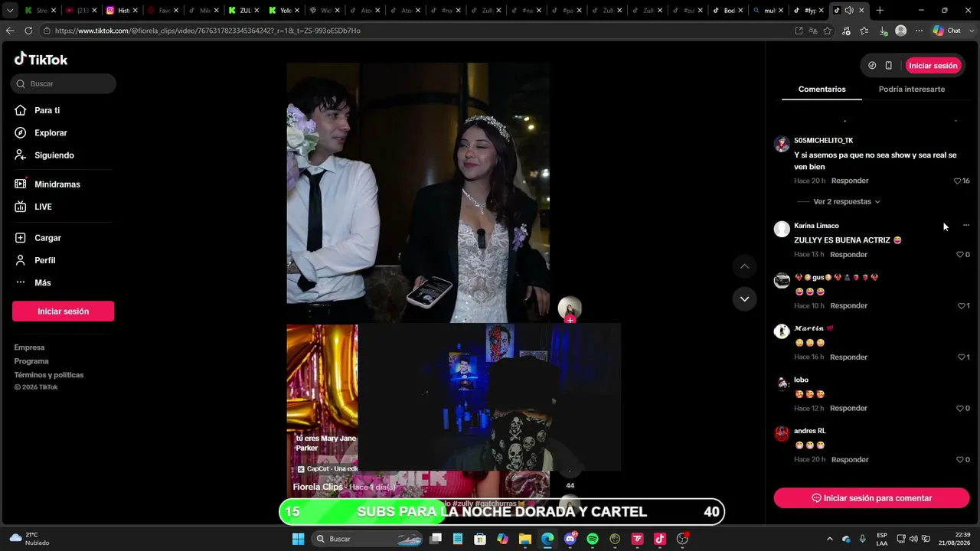Image resolution: width=980 pixels, height=551 pixels.
Task: Switch to the Yolo browser tab
Action: click(x=284, y=11)
